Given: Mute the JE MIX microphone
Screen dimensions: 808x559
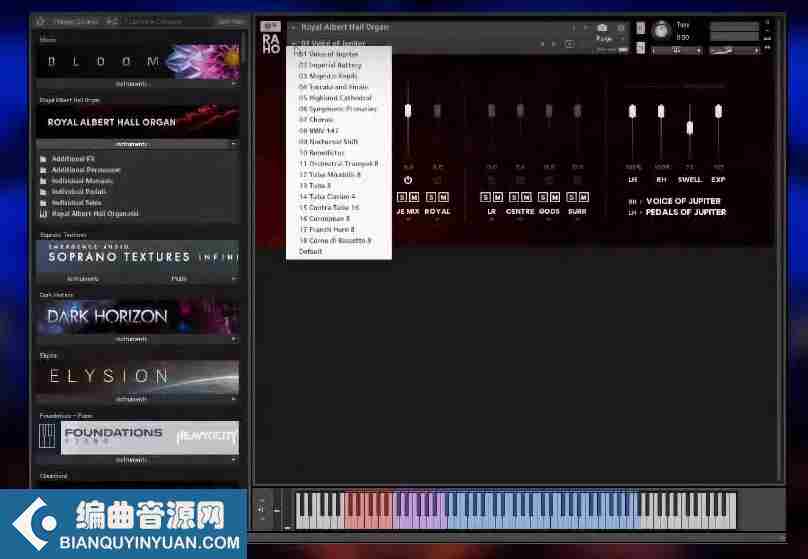Looking at the screenshot, I should (414, 197).
